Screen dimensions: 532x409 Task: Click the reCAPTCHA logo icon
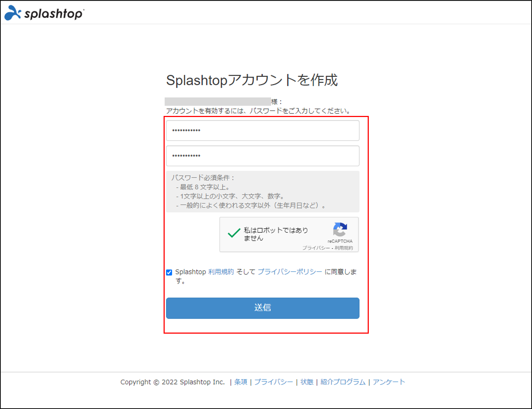340,230
